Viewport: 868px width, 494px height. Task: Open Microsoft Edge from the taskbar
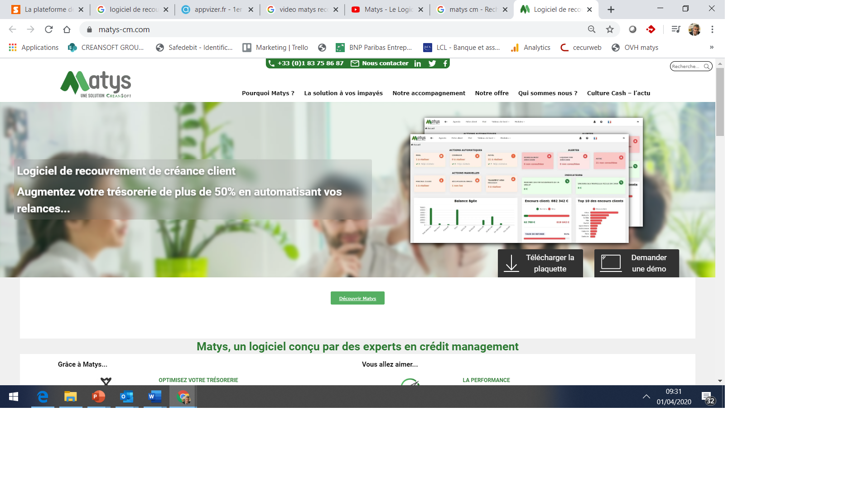coord(43,397)
